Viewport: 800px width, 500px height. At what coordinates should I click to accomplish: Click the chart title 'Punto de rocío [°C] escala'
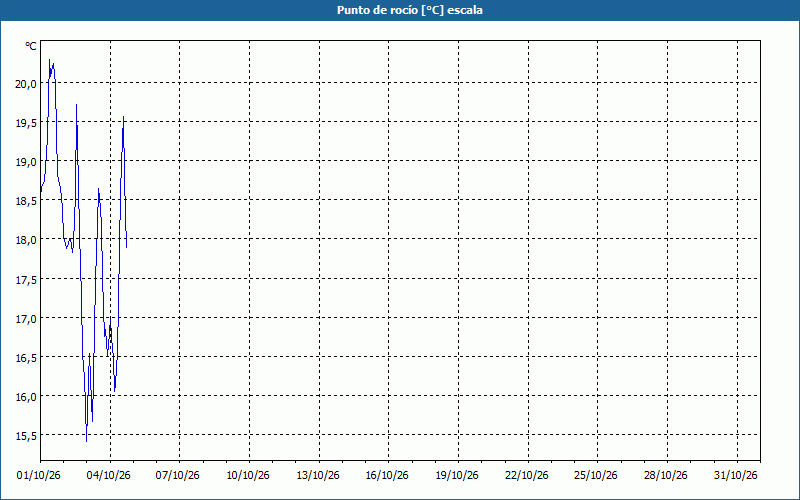pos(410,10)
